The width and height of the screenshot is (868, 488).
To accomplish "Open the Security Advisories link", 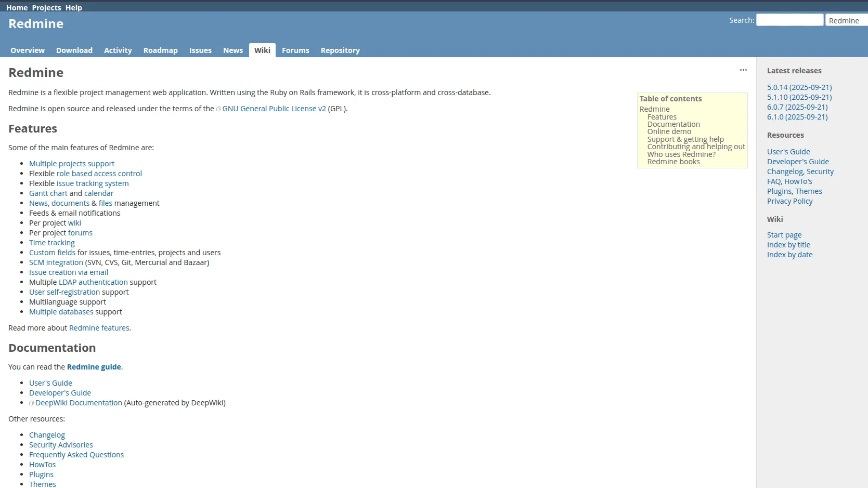I will click(x=60, y=444).
